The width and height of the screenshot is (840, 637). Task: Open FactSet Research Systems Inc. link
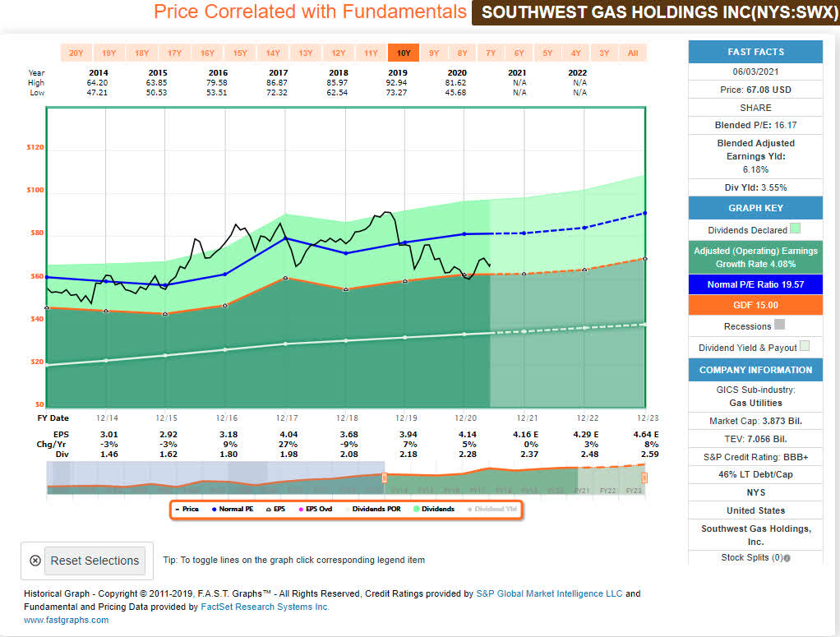coord(265,607)
